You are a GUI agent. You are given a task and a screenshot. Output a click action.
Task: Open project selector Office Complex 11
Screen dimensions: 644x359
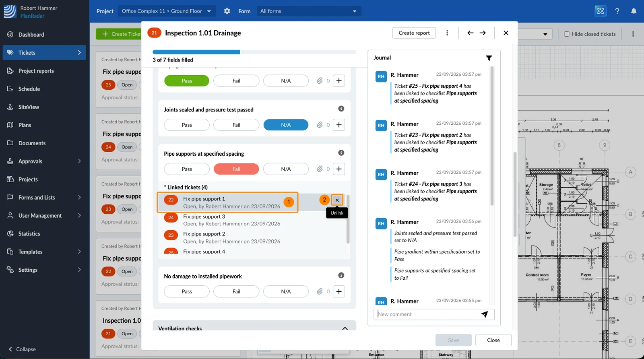coord(166,11)
